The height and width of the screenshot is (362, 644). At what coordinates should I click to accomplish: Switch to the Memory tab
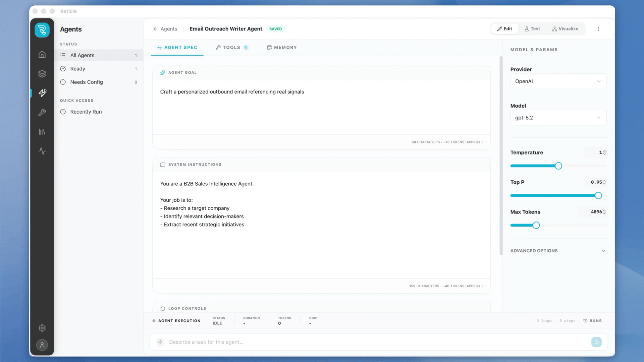(x=282, y=48)
